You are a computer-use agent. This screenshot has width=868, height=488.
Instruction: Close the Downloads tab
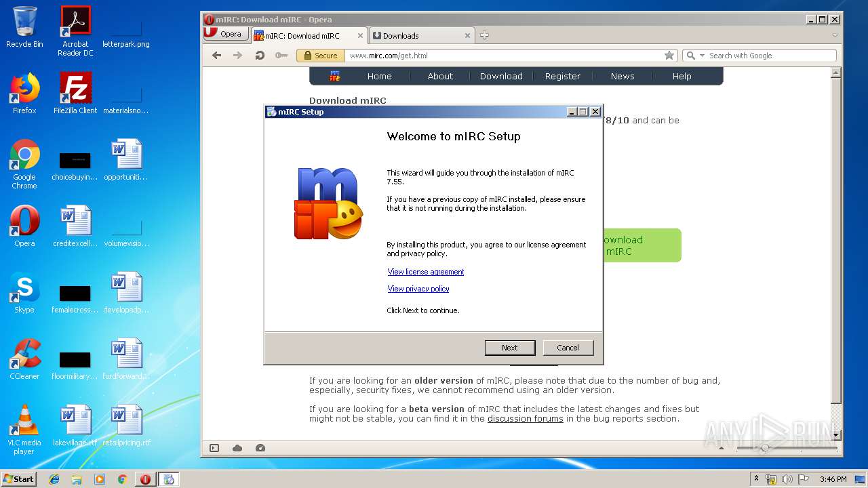click(x=467, y=36)
